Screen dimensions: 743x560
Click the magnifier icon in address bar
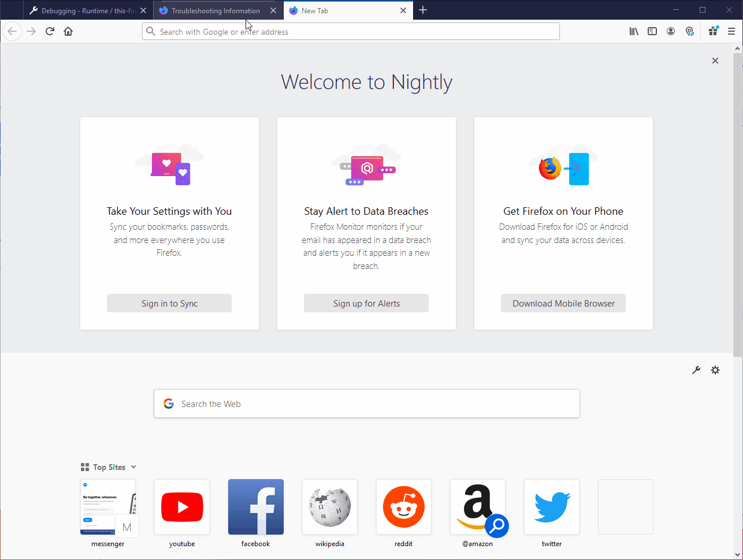(x=151, y=31)
